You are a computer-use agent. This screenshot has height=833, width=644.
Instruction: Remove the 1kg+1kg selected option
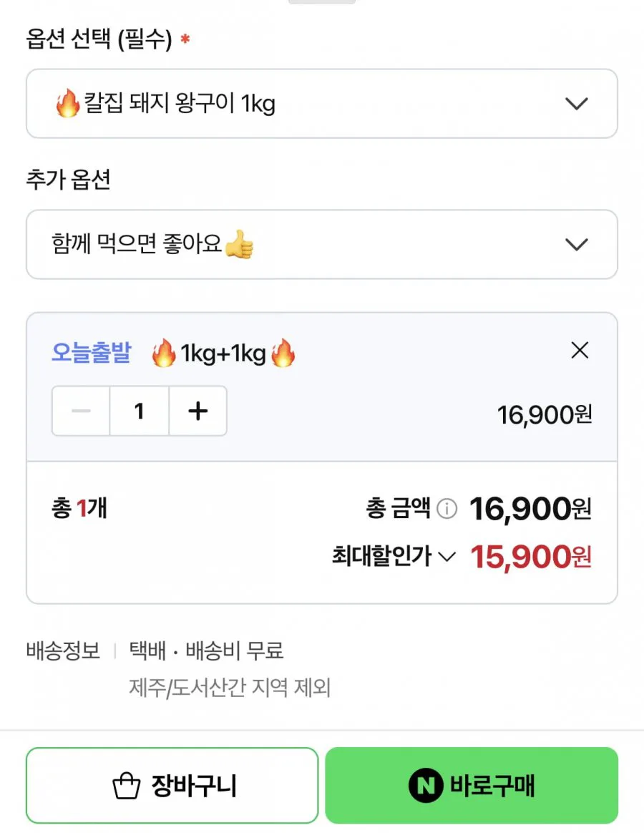click(x=580, y=350)
